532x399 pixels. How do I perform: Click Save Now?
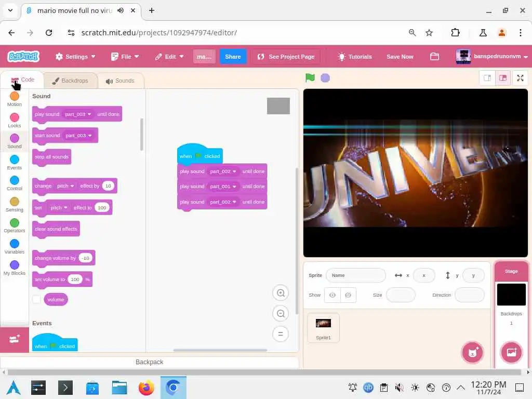400,56
